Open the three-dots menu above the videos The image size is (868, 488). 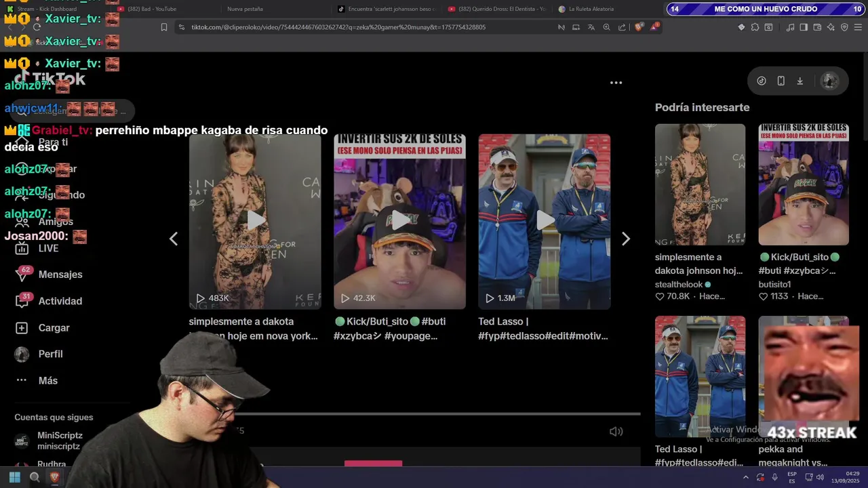616,83
